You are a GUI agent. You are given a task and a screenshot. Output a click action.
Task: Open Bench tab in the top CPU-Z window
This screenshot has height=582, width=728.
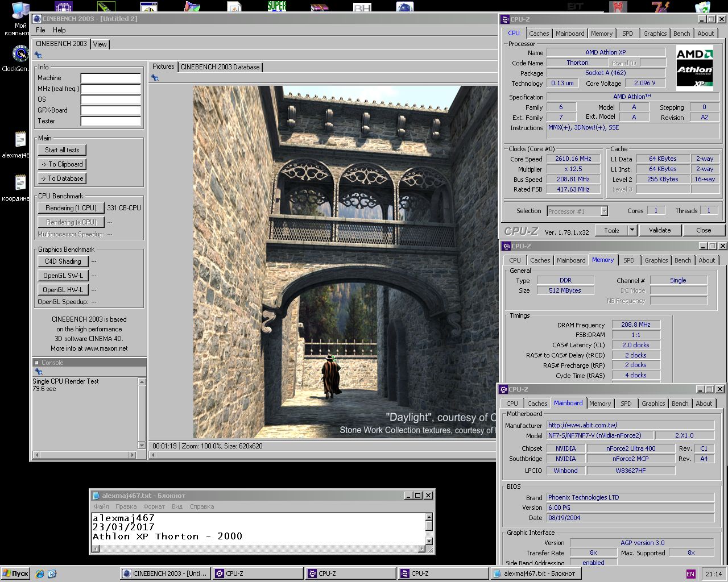click(x=681, y=34)
